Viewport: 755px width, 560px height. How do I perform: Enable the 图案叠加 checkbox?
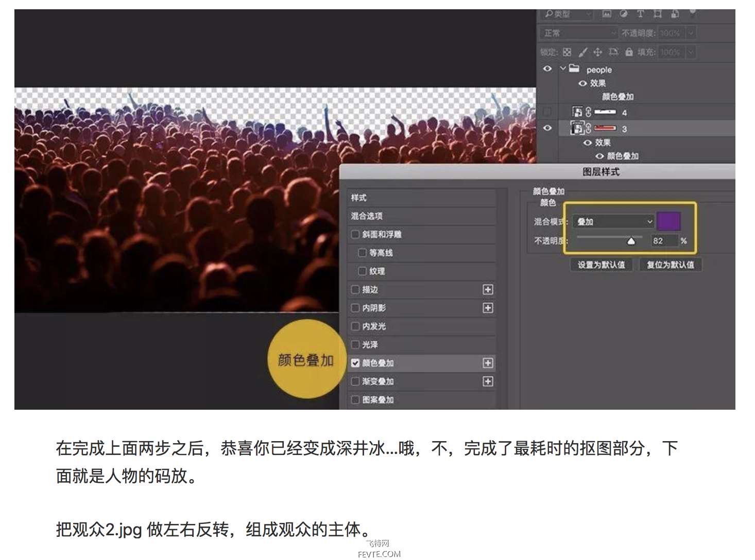tap(355, 399)
